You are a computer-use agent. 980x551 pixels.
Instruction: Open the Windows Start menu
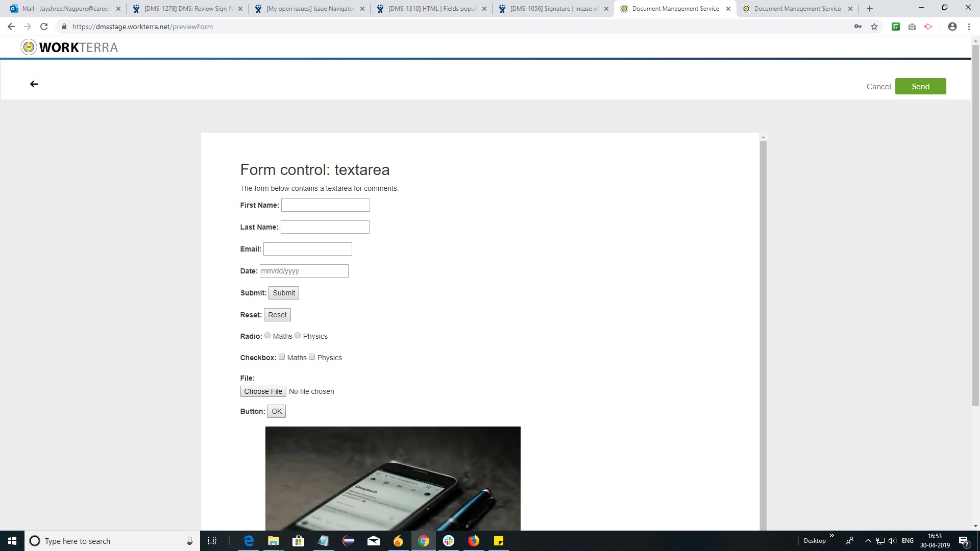[x=12, y=541]
